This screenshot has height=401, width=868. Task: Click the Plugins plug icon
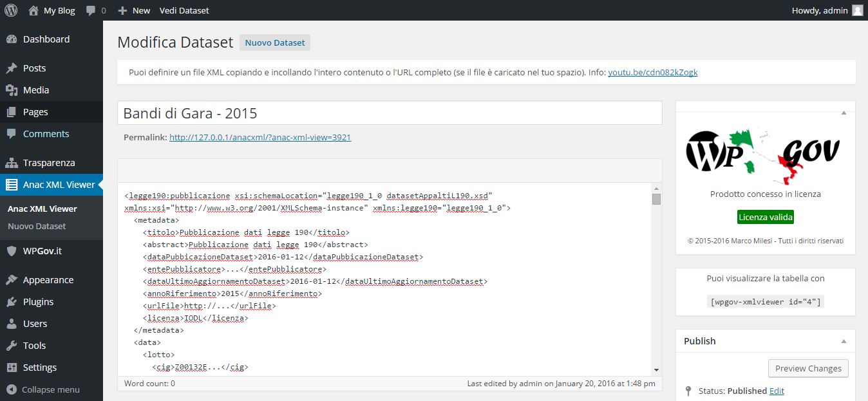click(x=12, y=302)
